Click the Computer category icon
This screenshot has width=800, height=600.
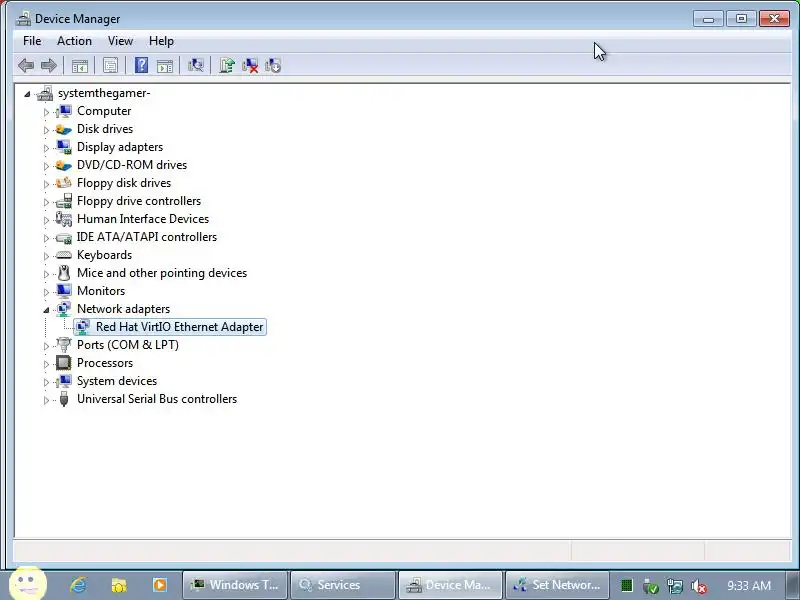pyautogui.click(x=64, y=111)
